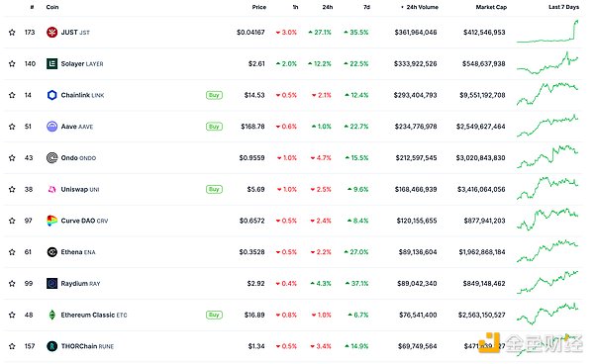Click the THORChain RUNE logo icon
This screenshot has width=594, height=364.
(51, 346)
